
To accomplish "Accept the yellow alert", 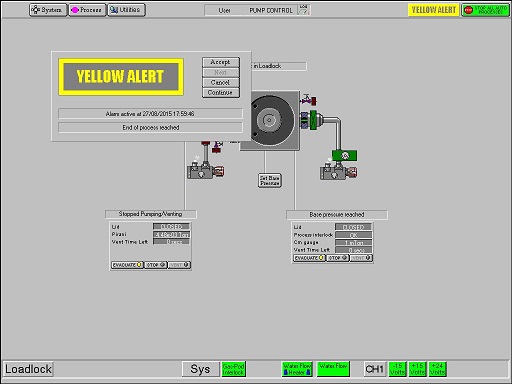I will [x=221, y=62].
